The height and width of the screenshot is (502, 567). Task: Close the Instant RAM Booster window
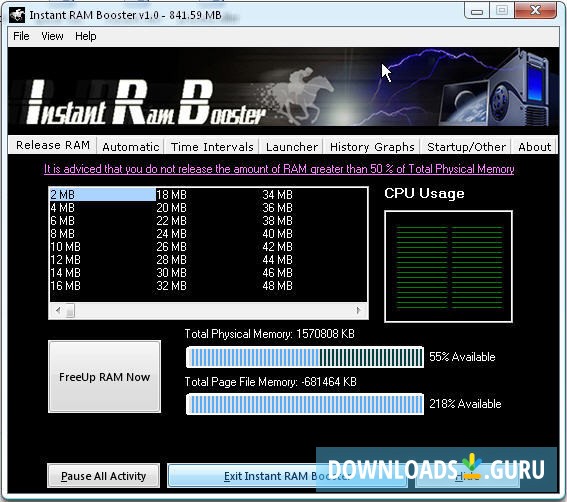535,10
